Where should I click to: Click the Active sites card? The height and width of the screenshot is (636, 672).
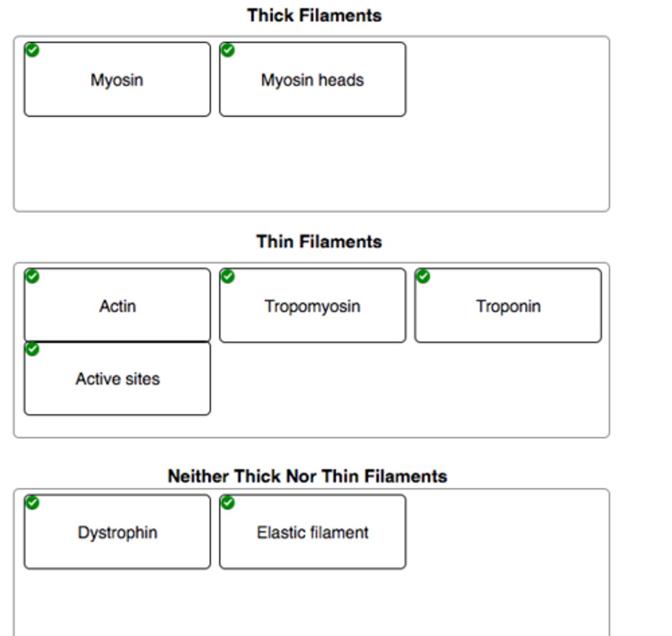click(x=117, y=379)
